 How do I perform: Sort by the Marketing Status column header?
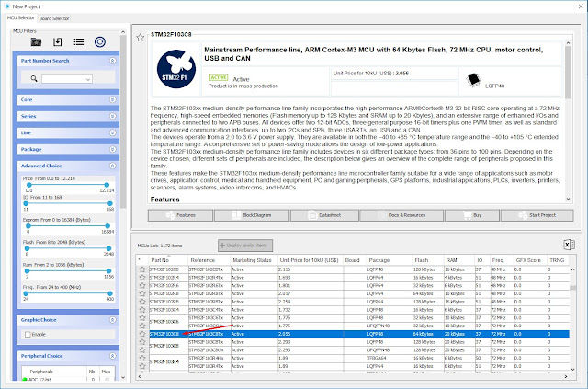254,260
